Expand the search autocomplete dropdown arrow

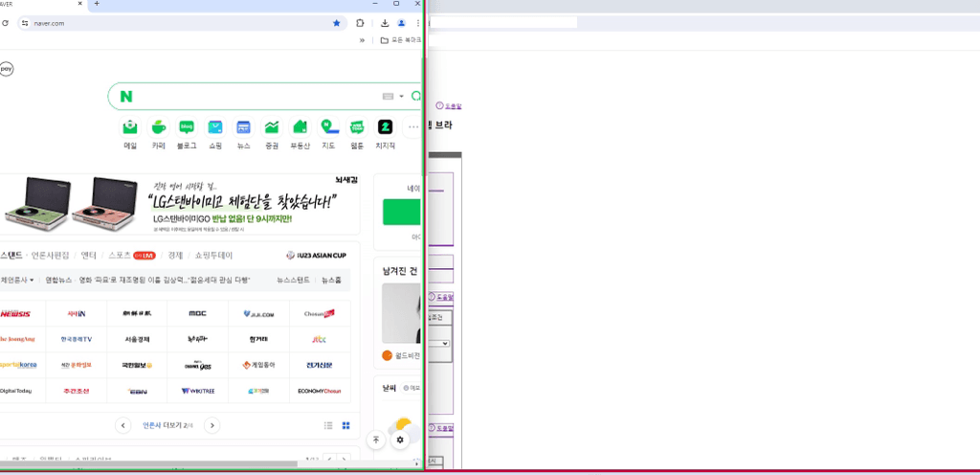(401, 97)
